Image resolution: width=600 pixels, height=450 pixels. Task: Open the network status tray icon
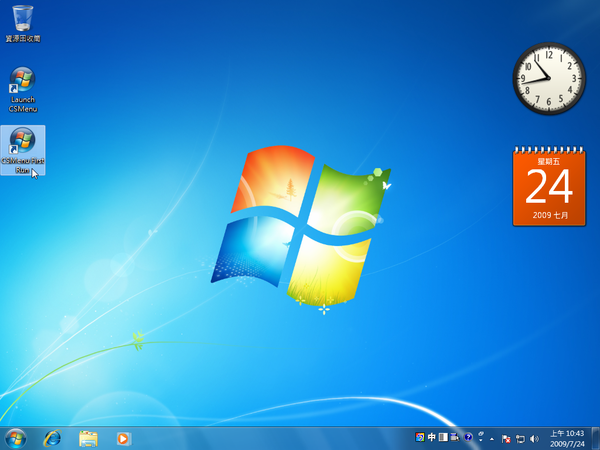pyautogui.click(x=520, y=439)
